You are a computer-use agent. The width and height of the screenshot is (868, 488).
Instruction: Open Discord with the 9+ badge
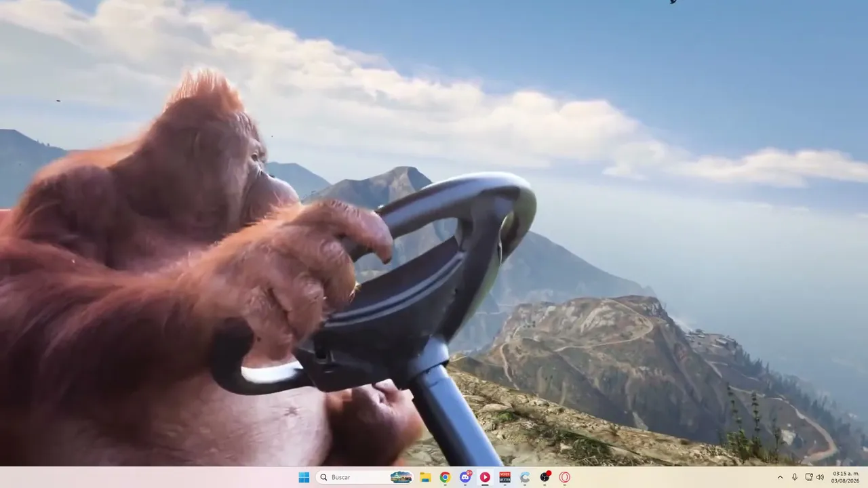click(465, 477)
